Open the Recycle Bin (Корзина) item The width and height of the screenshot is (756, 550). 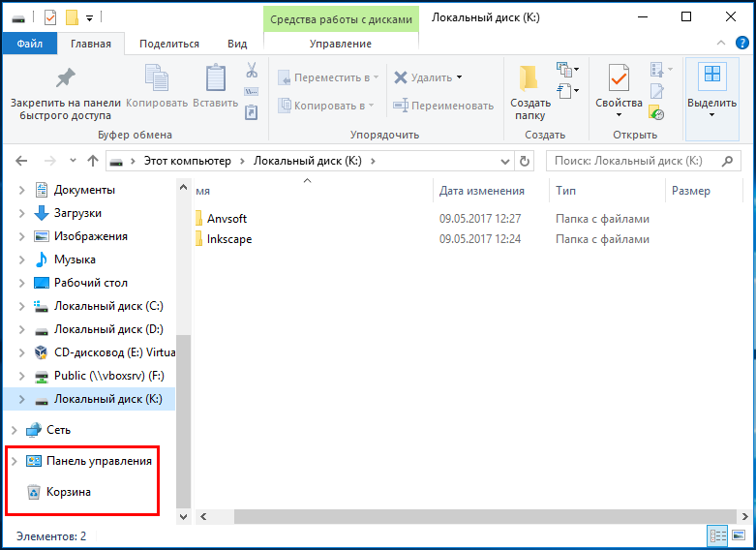click(x=68, y=492)
